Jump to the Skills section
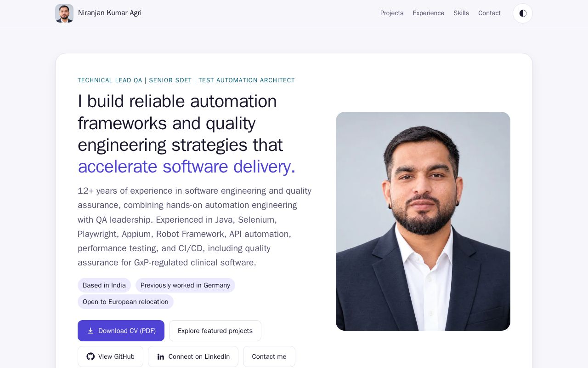This screenshot has height=368, width=588. (x=461, y=13)
